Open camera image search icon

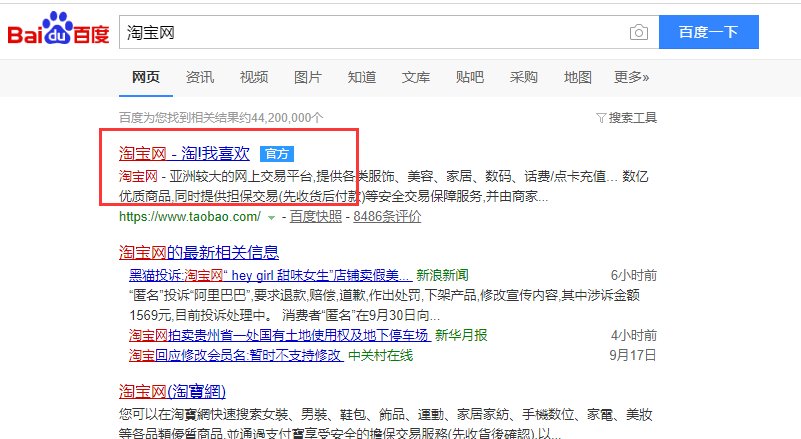[639, 32]
